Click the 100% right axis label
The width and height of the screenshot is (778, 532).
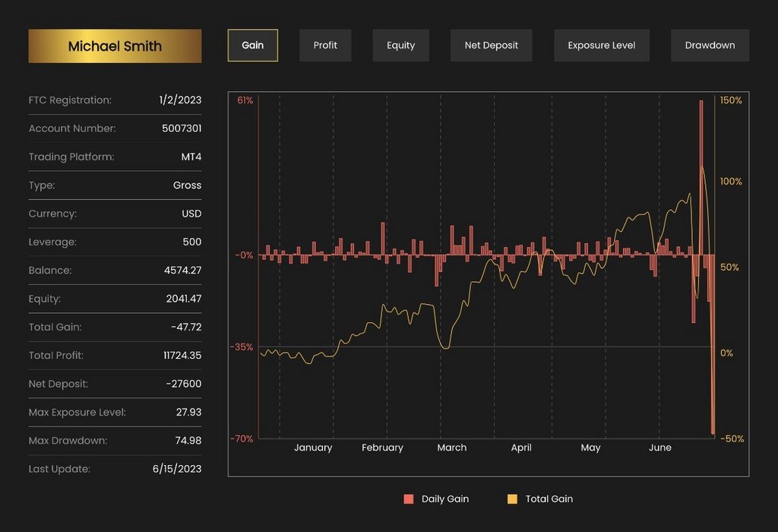pos(731,182)
